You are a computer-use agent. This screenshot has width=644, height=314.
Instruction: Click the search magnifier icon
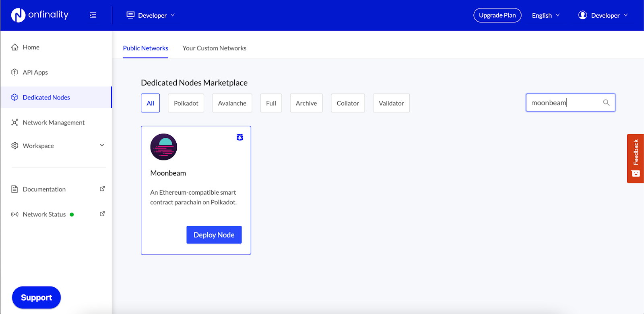[x=606, y=103]
